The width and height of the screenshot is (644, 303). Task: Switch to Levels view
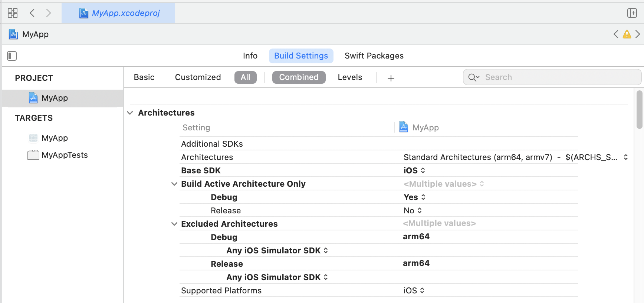coord(349,77)
